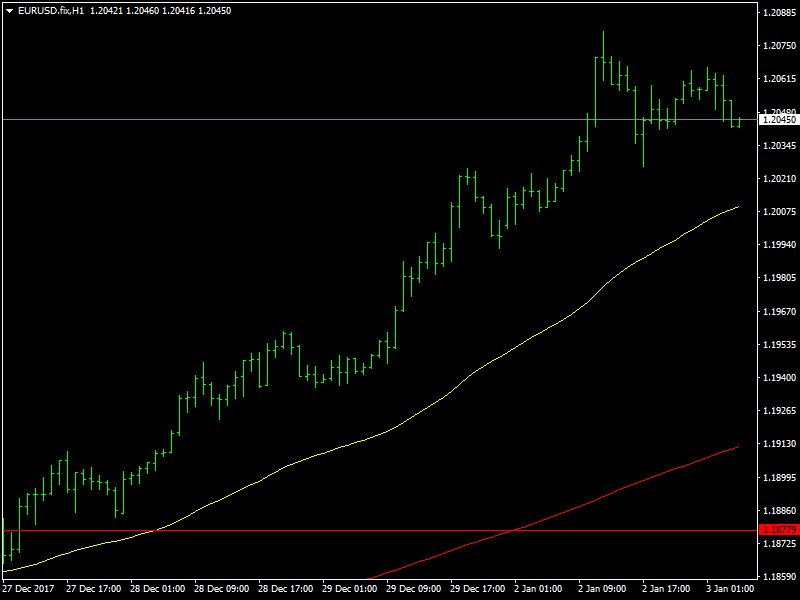
Task: Click the 3 Jan 01:00 time label
Action: (x=730, y=589)
